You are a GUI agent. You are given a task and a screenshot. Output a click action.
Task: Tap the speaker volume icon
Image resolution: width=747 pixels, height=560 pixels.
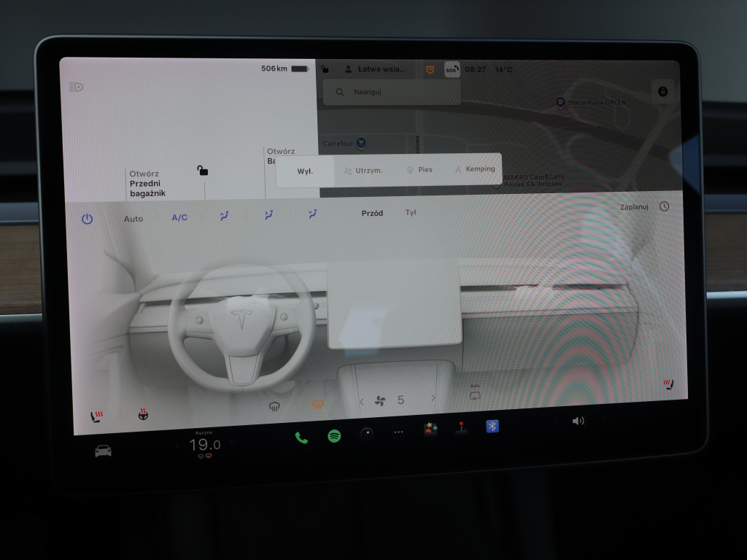[x=578, y=421]
